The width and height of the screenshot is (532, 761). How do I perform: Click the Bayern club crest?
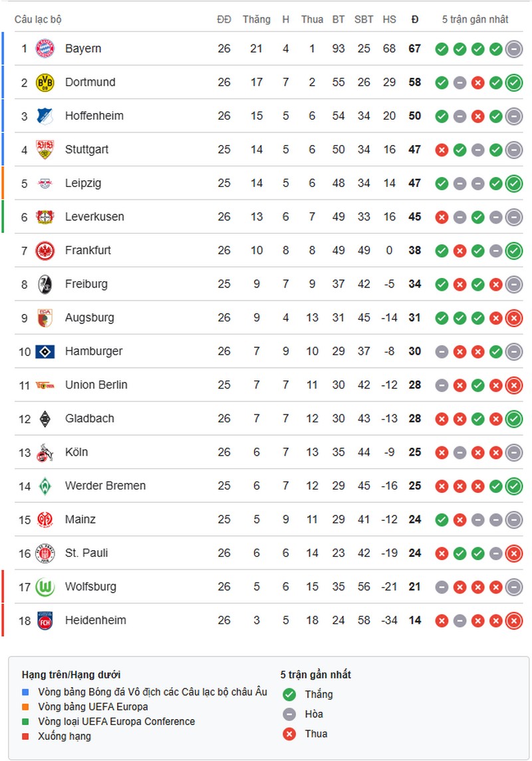pos(43,49)
